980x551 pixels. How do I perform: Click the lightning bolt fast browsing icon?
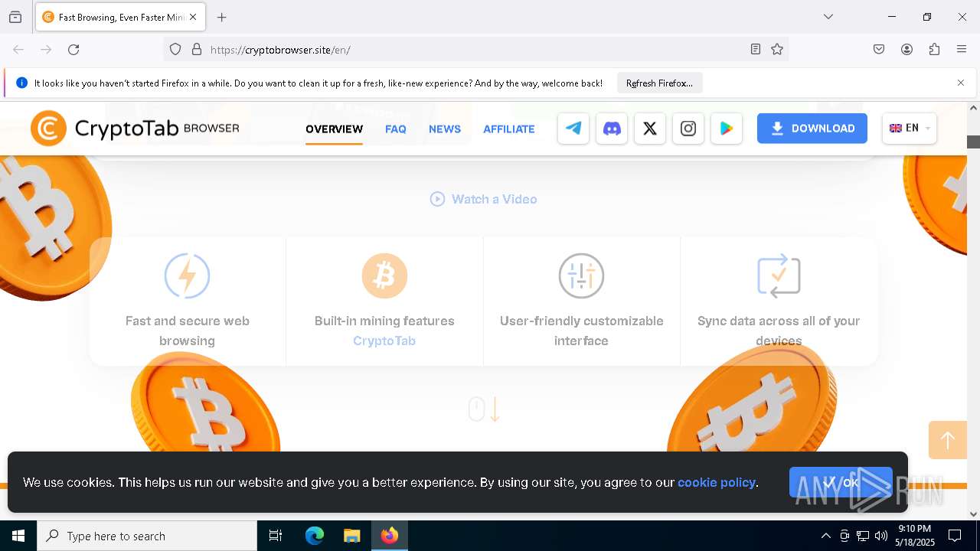click(187, 275)
